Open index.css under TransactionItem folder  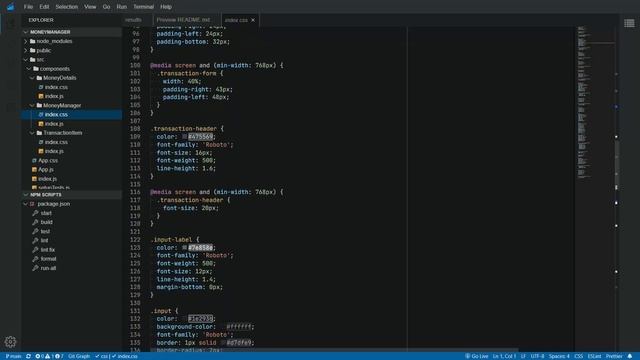coord(56,142)
